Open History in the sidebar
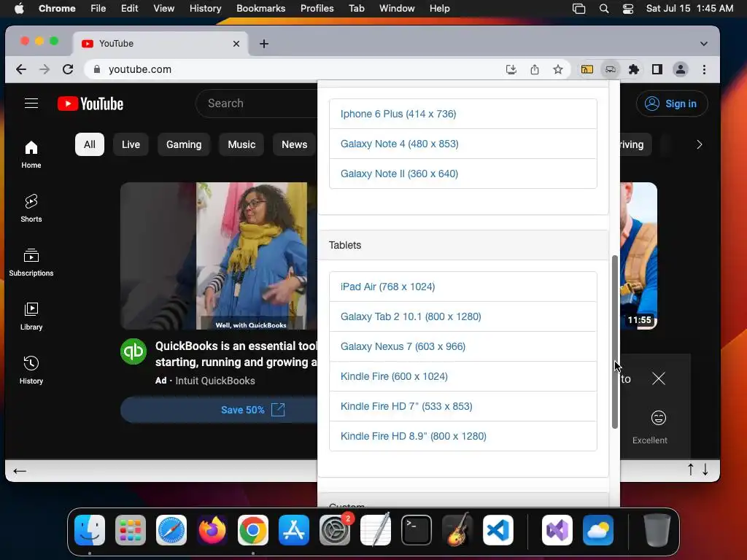Image resolution: width=747 pixels, height=560 pixels. (31, 370)
